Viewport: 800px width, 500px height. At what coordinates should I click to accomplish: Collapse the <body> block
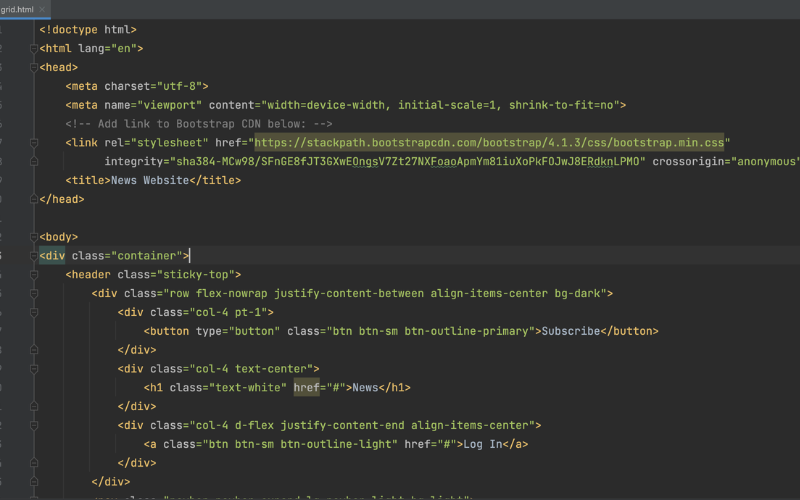[34, 237]
